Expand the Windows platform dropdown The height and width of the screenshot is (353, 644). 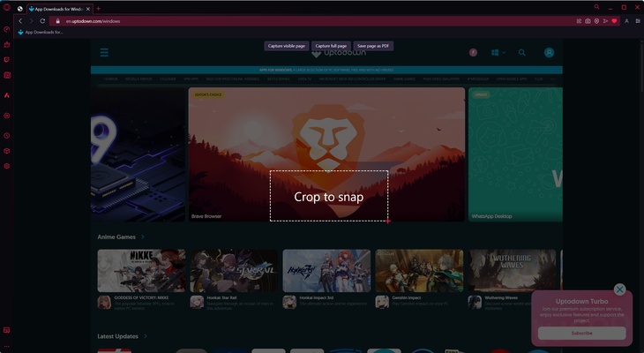click(x=498, y=53)
